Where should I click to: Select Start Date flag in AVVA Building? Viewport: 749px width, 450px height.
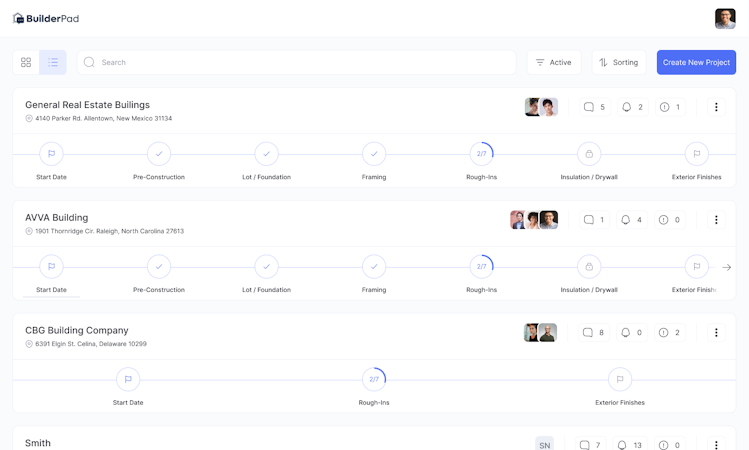pyautogui.click(x=52, y=267)
